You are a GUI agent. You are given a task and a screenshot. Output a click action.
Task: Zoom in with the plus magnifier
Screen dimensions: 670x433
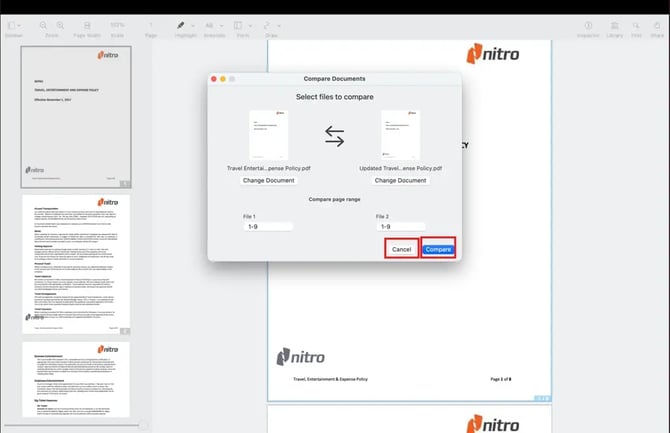(x=60, y=26)
